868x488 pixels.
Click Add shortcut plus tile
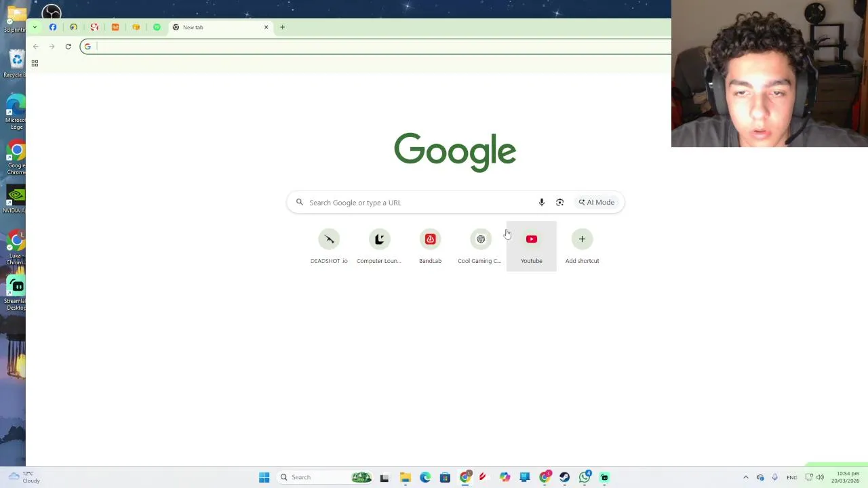[582, 246]
